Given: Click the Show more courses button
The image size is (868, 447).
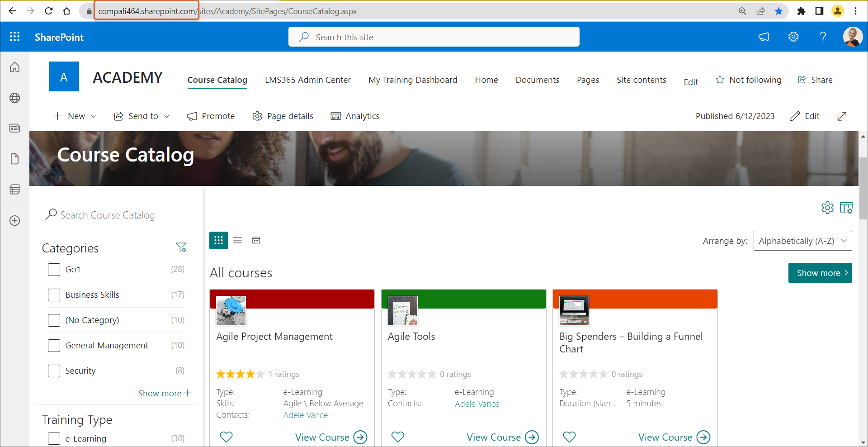Looking at the screenshot, I should coord(820,273).
